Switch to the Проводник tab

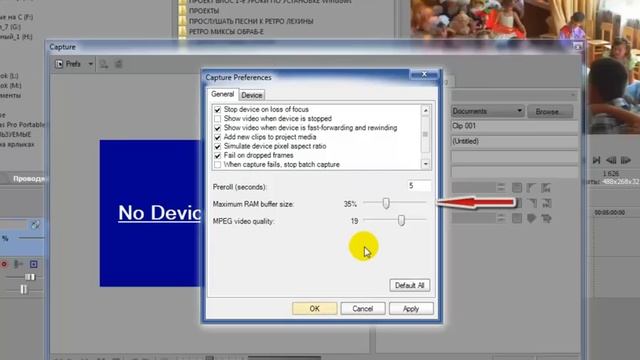[28, 178]
